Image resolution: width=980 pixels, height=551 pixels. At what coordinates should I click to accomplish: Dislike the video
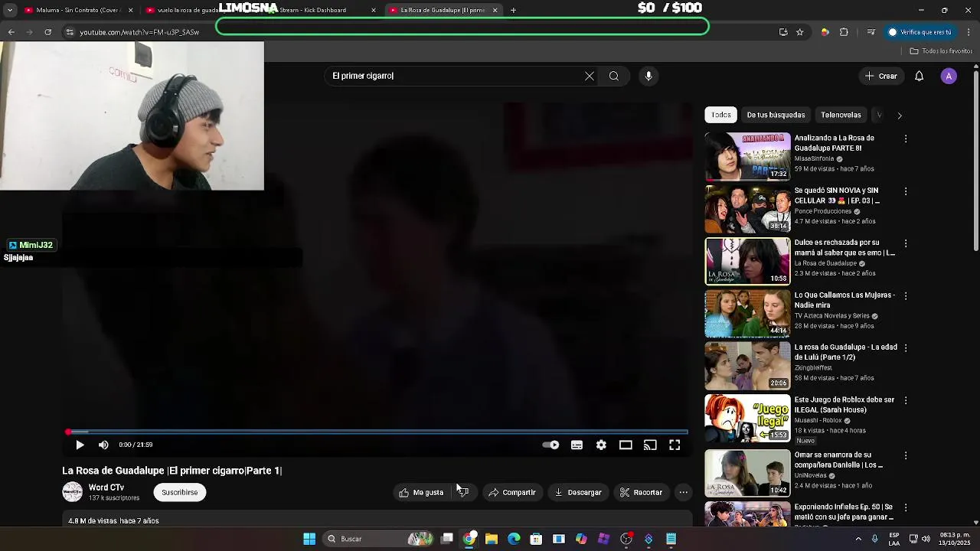[x=463, y=492]
